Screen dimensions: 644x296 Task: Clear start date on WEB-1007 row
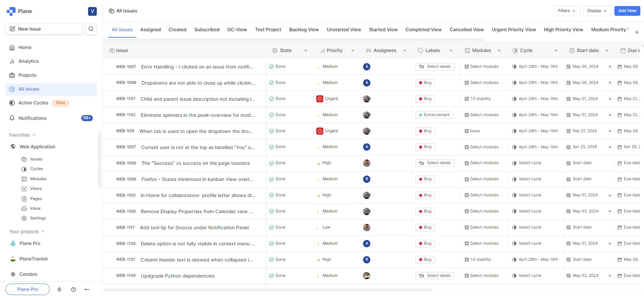tap(610, 67)
